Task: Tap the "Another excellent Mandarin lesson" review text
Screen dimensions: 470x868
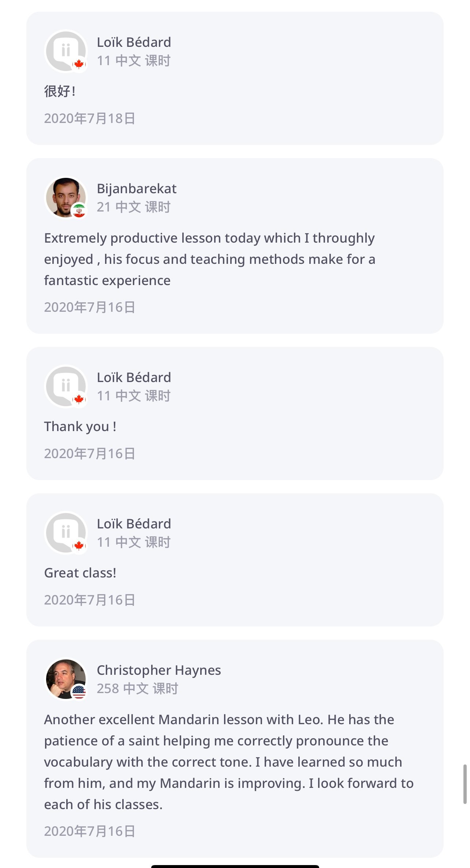Action: (x=229, y=762)
